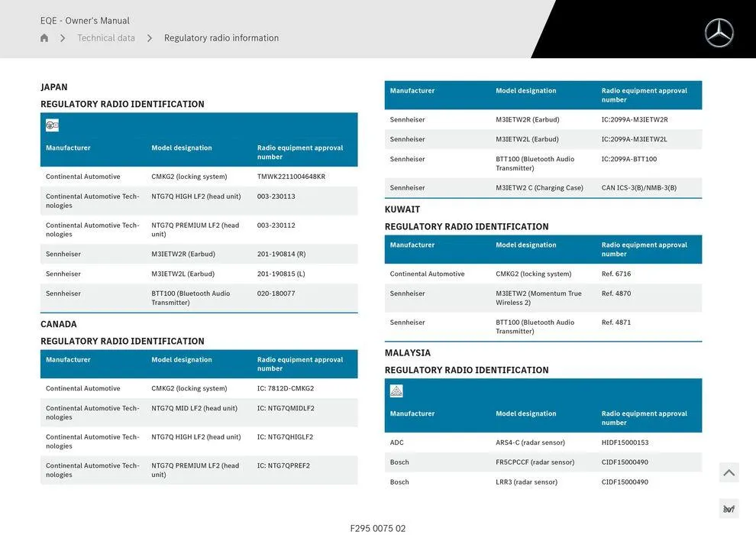
Task: Click the KUWAIT section heading
Action: click(404, 208)
